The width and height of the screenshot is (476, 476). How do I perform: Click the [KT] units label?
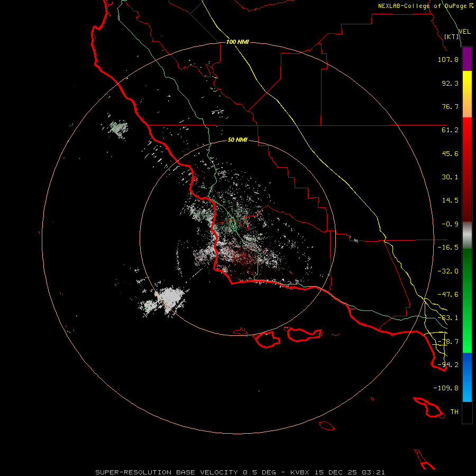(452, 36)
